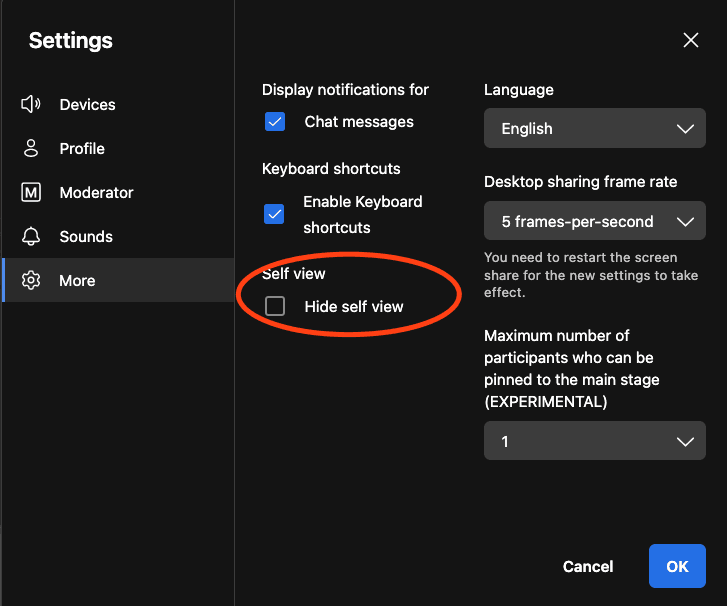Click the gear icon beside More
Screen dimensions: 727x606
coord(31,281)
